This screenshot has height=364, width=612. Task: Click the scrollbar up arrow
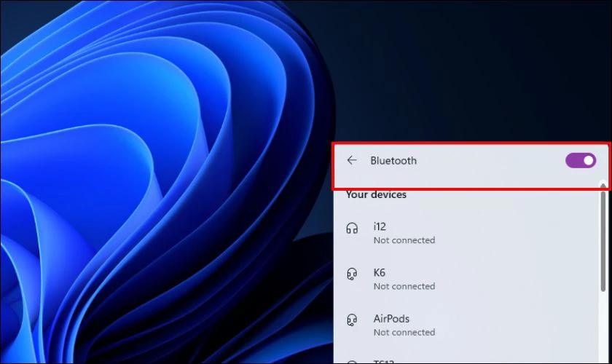tap(603, 185)
